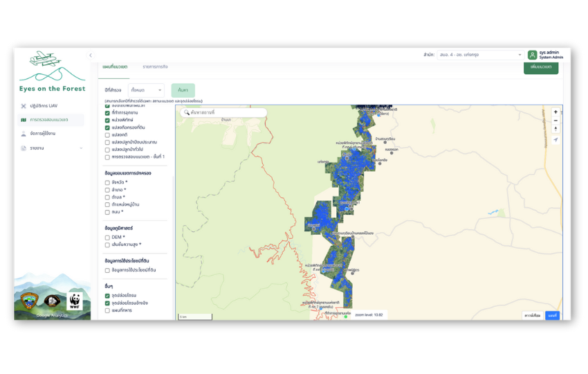
Task: Uncheck the จุดปล่อยโดรน layer
Action: (107, 296)
